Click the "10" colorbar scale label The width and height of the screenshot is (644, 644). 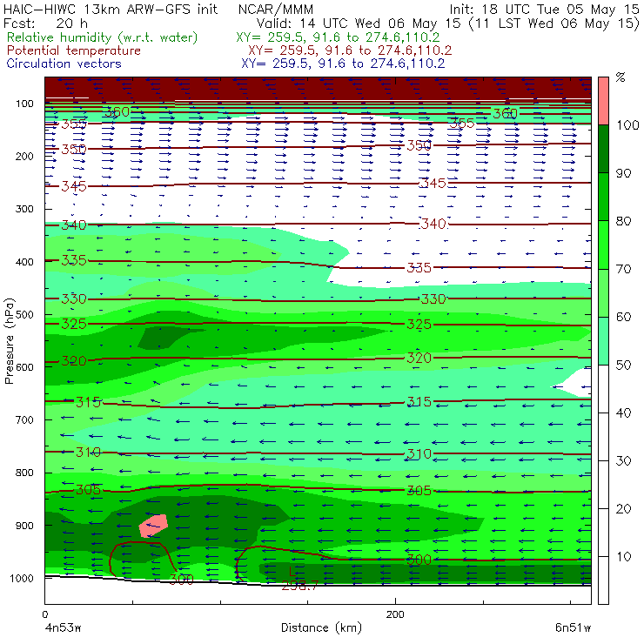pyautogui.click(x=623, y=557)
